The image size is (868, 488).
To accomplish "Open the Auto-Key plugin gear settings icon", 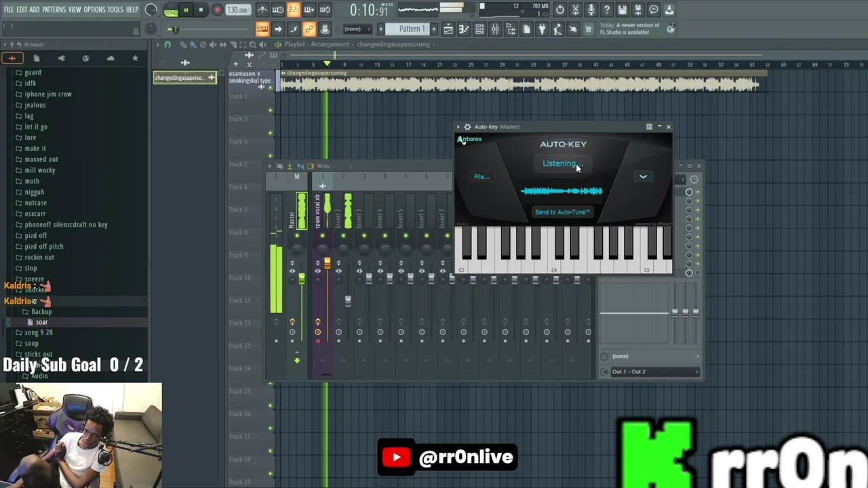I will (x=467, y=127).
